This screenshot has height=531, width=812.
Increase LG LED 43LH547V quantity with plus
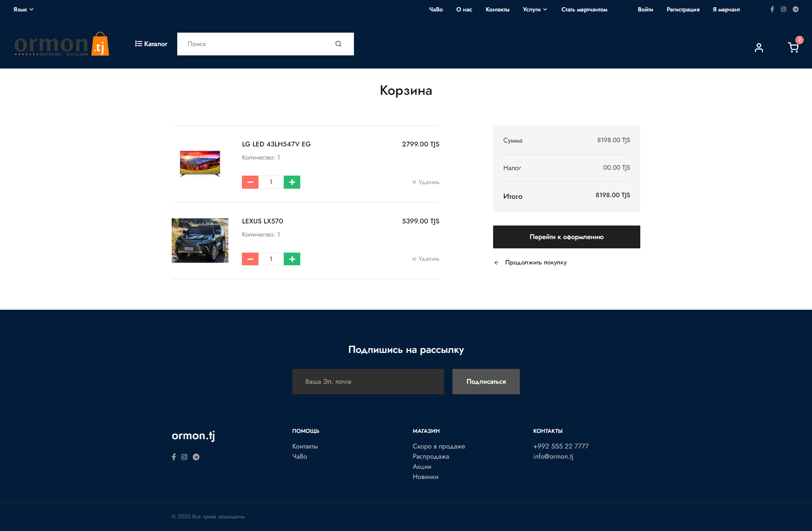point(292,182)
